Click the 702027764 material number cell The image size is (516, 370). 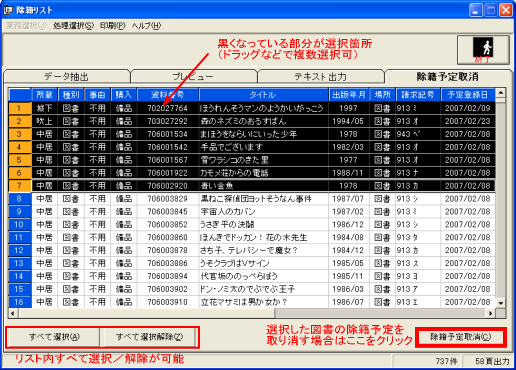(x=168, y=108)
